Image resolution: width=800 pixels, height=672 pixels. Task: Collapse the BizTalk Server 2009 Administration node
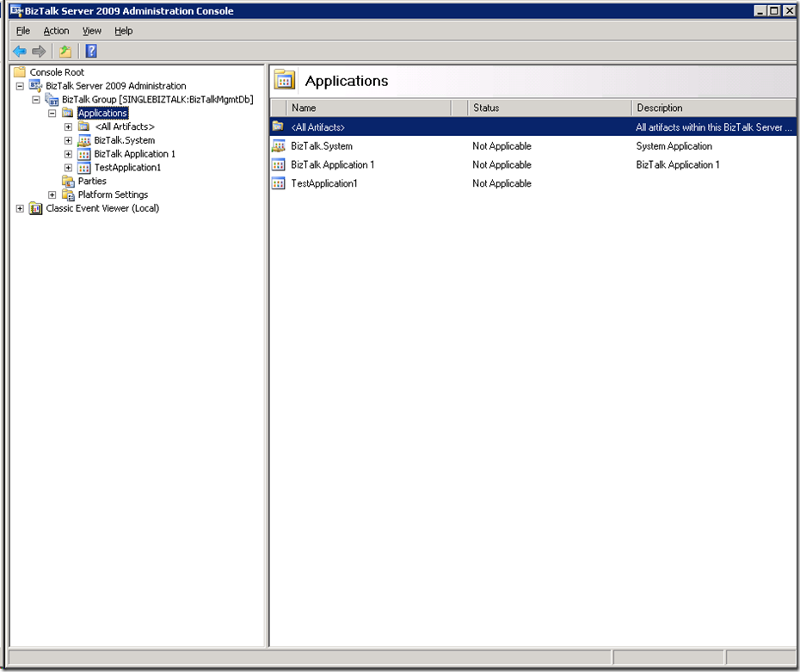coord(20,86)
